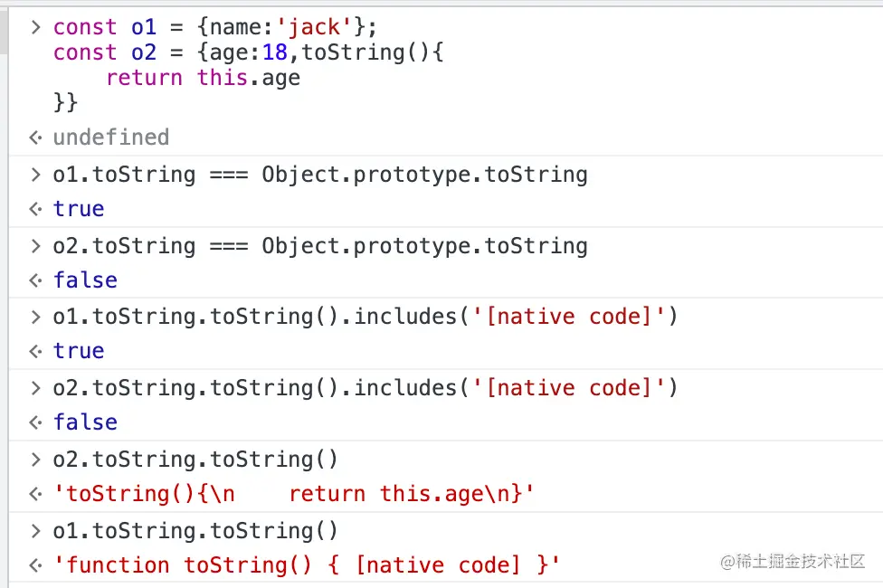The image size is (883, 588).
Task: Click the "o1.toString === Object.prototype.toString" command text
Action: [320, 175]
